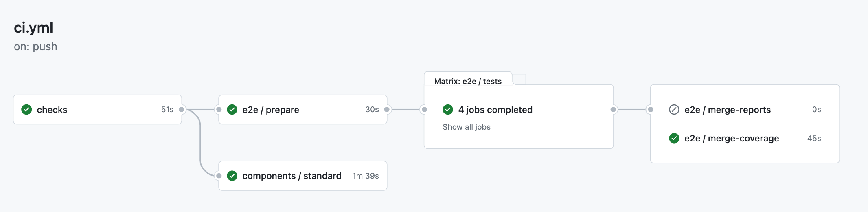Open the components / standard job
This screenshot has height=212, width=868.
(x=292, y=176)
